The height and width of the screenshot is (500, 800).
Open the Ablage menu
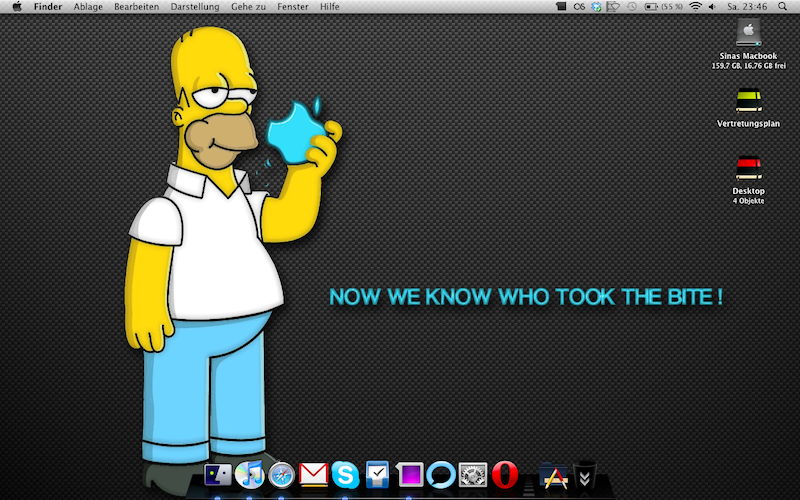(88, 7)
